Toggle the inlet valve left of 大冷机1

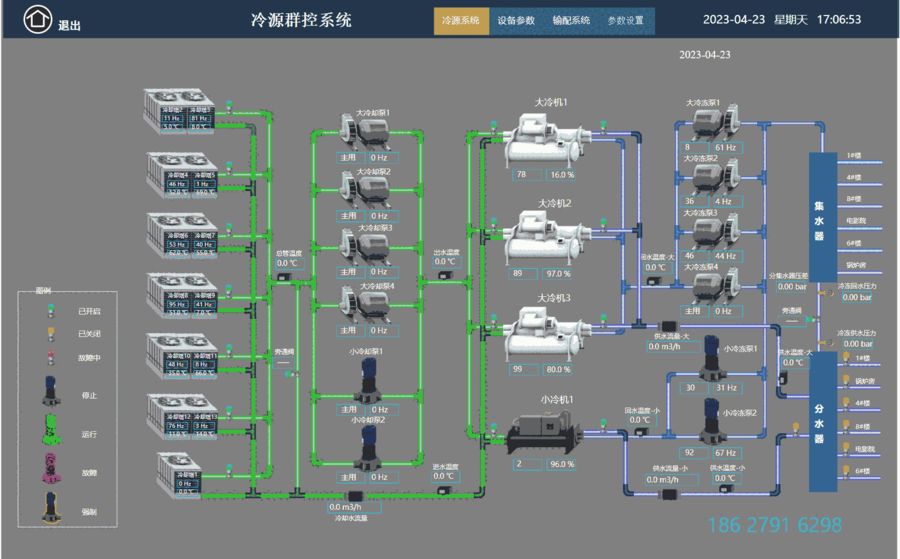[x=492, y=125]
